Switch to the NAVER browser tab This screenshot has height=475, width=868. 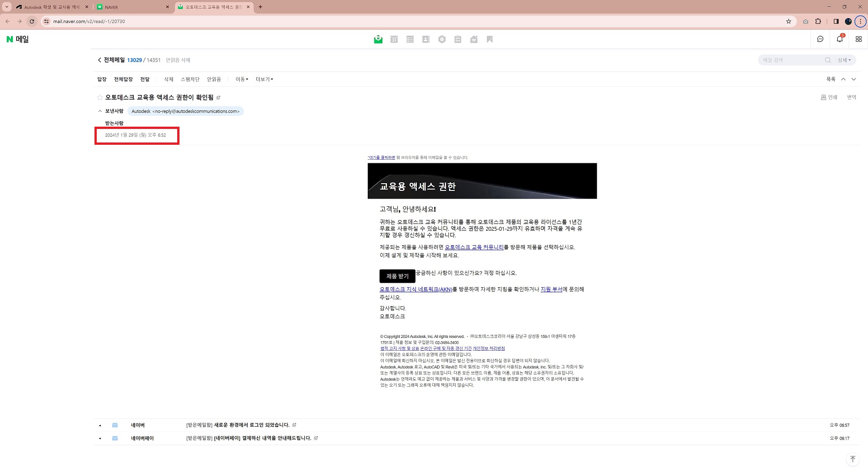click(x=133, y=7)
